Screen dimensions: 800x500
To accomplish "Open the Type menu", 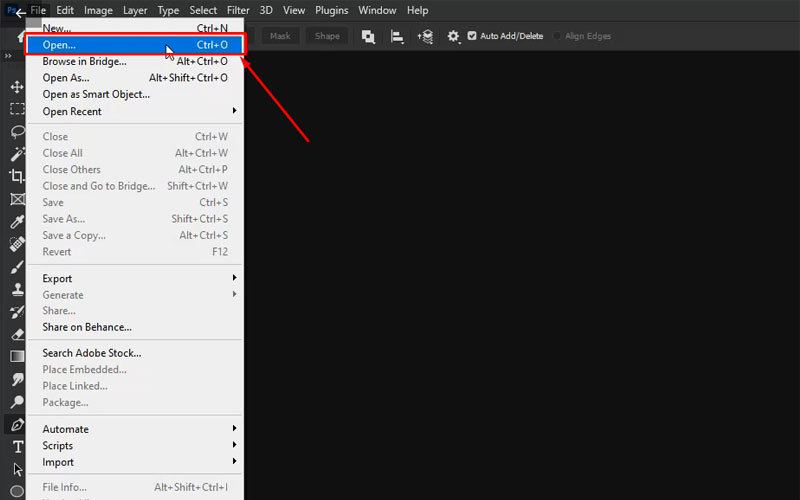I will click(168, 10).
